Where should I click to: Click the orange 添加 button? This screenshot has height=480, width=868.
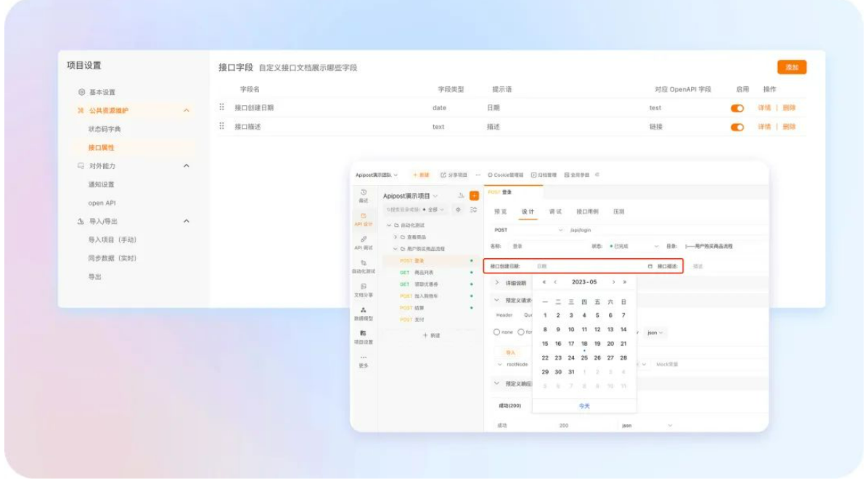tap(792, 67)
